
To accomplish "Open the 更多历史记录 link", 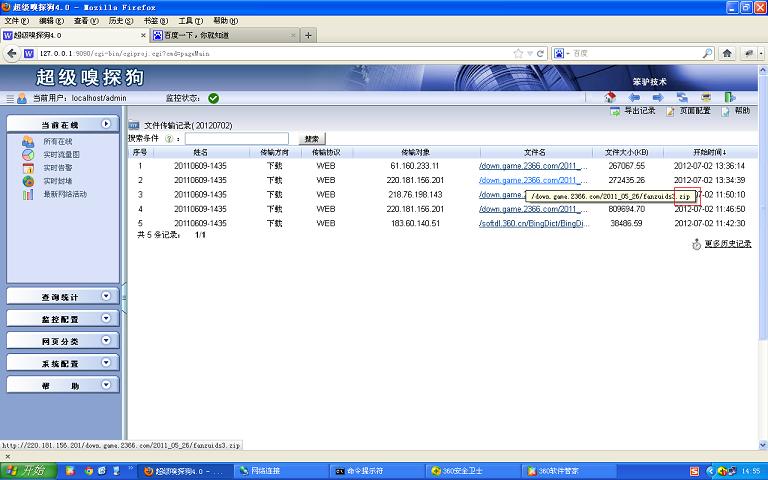I will tap(727, 244).
